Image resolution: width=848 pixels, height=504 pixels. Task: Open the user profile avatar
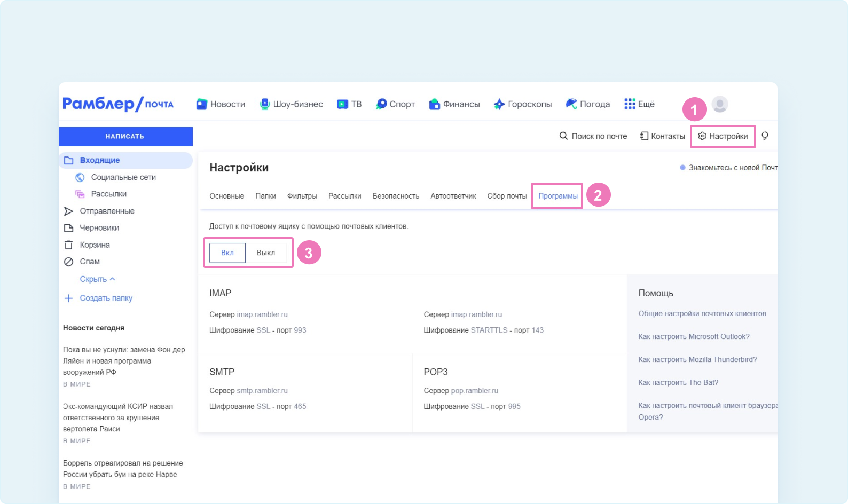tap(720, 104)
